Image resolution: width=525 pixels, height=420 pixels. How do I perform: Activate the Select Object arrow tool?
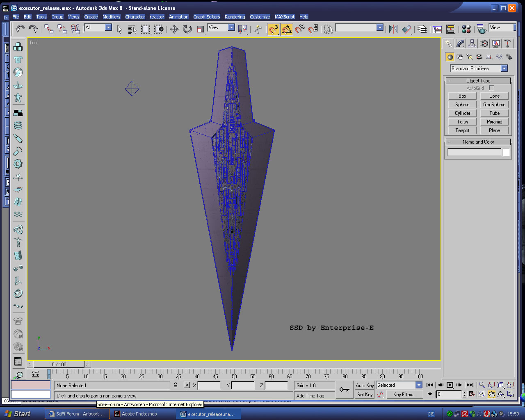tap(119, 29)
